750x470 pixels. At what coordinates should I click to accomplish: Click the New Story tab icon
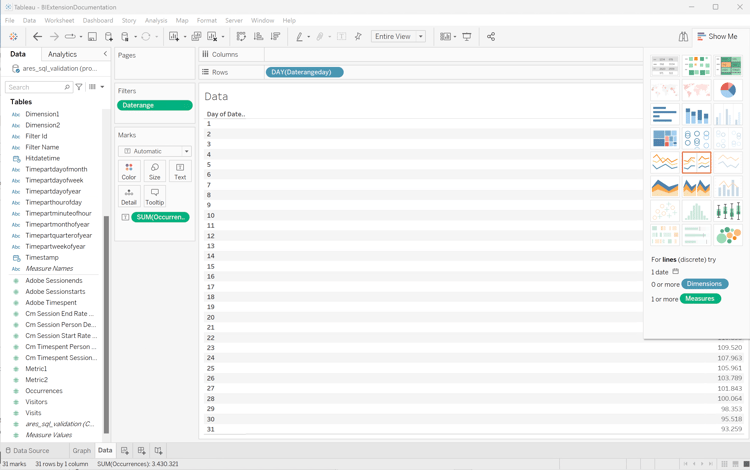click(x=158, y=450)
